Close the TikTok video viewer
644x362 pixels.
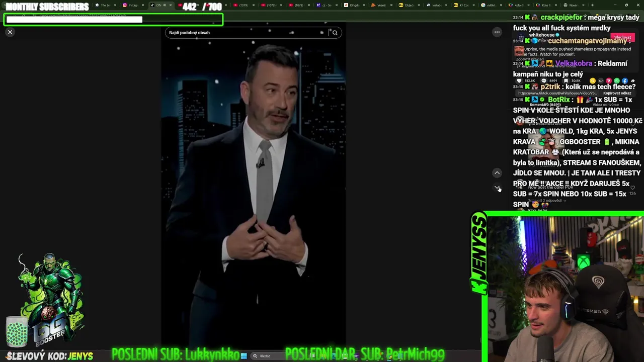tap(10, 32)
